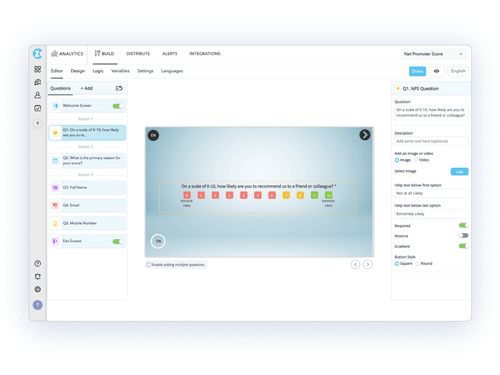Image resolution: width=500 pixels, height=375 pixels.
Task: Switch to the Settings sub-tab
Action: tap(145, 71)
